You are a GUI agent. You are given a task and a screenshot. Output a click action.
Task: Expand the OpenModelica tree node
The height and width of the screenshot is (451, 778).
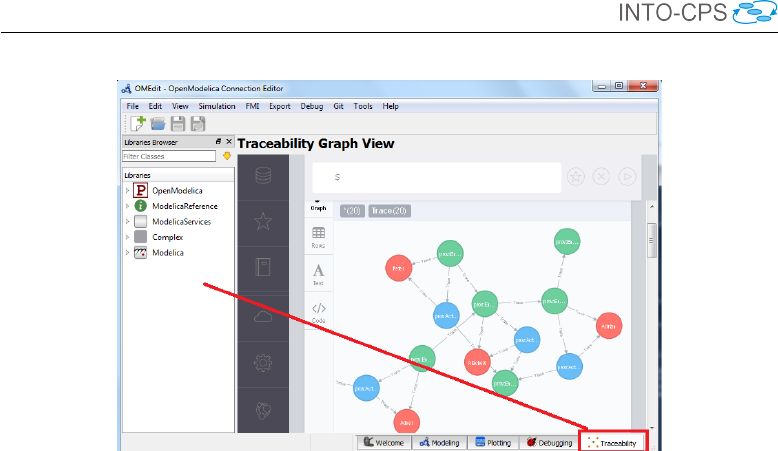point(128,191)
